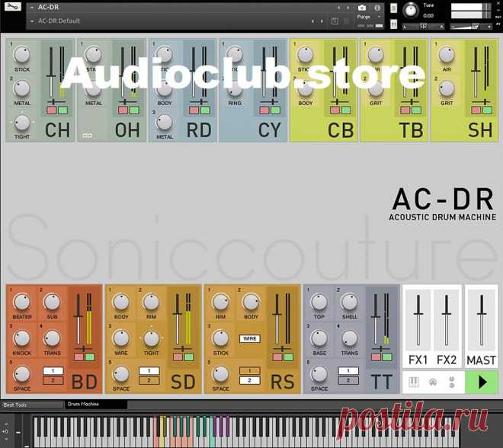The height and width of the screenshot is (448, 503).
Task: Click the METAL knob in the RD panel
Action: pyautogui.click(x=165, y=123)
